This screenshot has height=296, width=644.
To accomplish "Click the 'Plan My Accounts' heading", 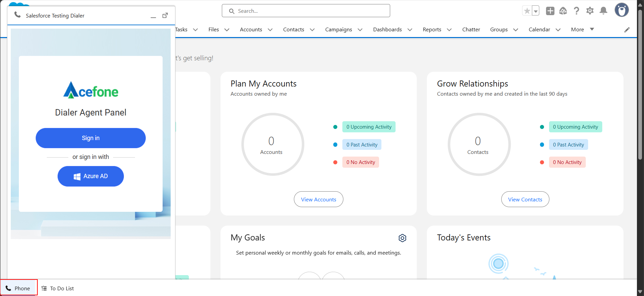I will tap(264, 84).
